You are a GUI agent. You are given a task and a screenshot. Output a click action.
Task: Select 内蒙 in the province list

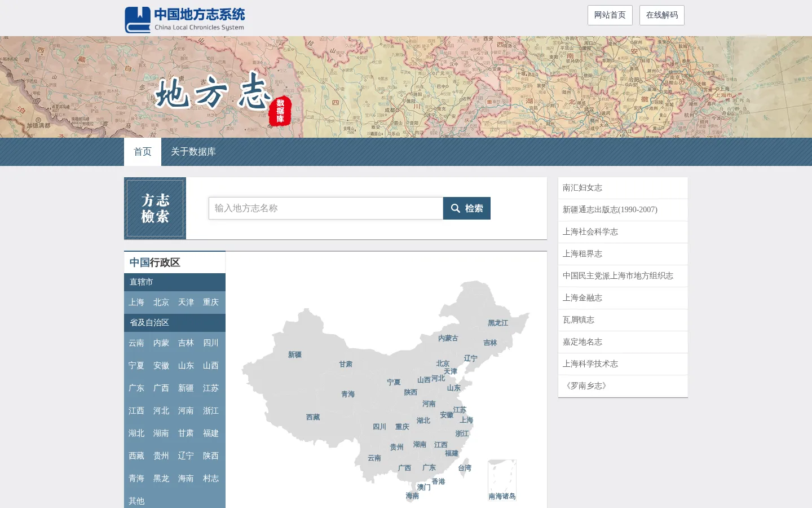pyautogui.click(x=161, y=343)
